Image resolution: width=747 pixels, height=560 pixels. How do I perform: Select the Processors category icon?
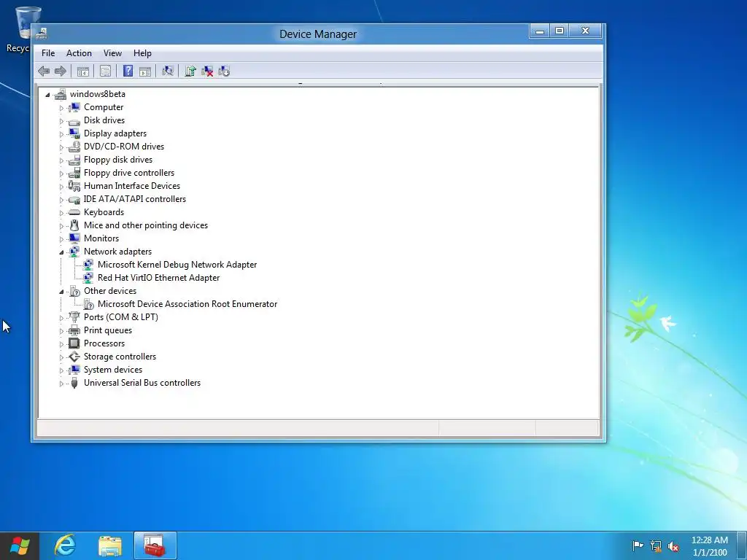tap(74, 343)
